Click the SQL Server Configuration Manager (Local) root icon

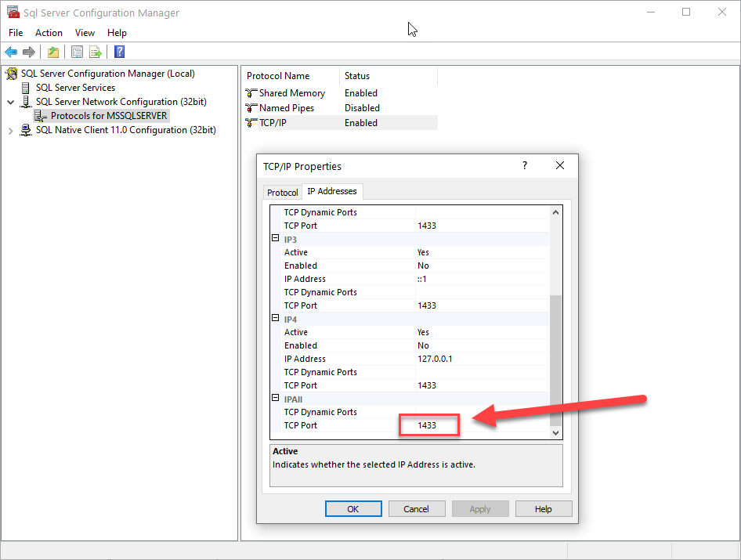click(12, 74)
